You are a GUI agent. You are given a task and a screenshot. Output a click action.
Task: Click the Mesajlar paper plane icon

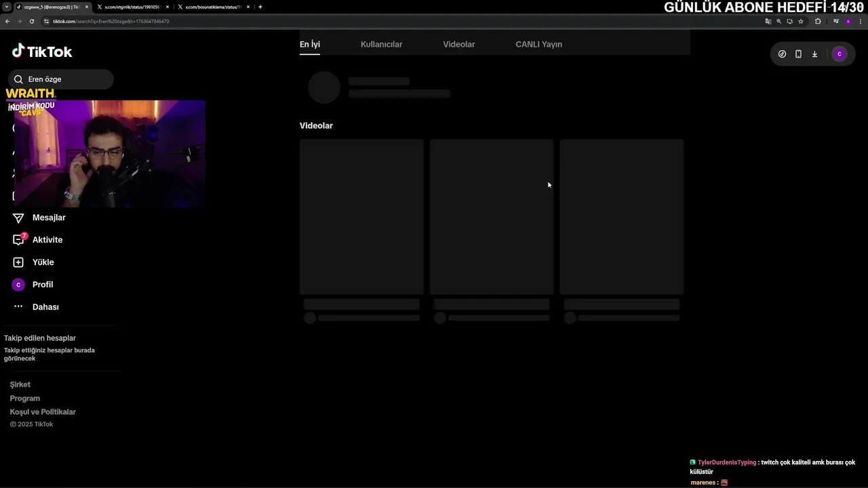[x=18, y=218]
